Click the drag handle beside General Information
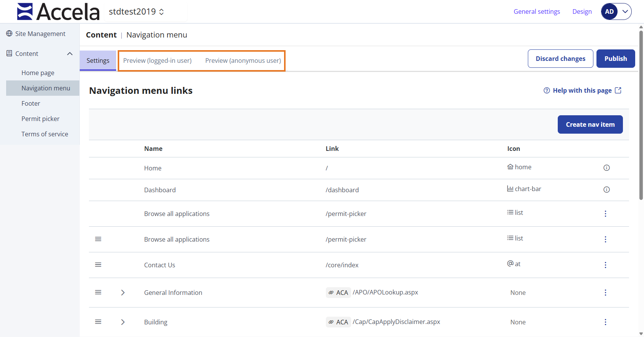Viewport: 644px width, 337px height. [98, 292]
